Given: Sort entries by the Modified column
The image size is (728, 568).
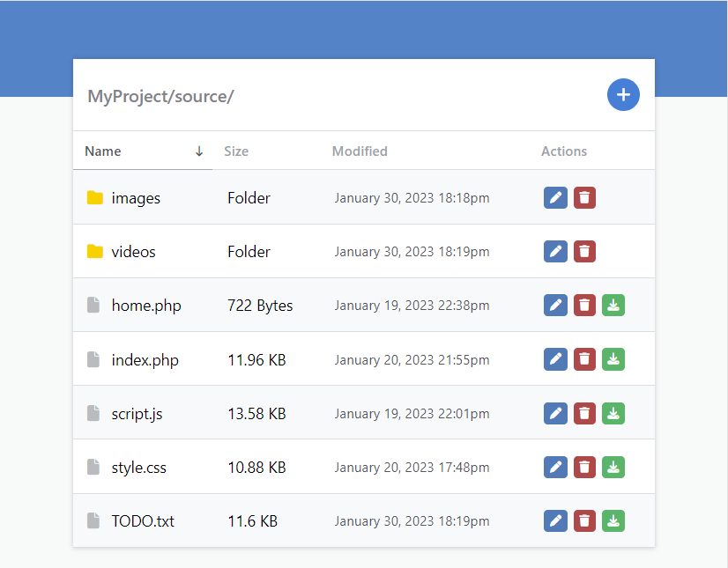Looking at the screenshot, I should pyautogui.click(x=360, y=151).
